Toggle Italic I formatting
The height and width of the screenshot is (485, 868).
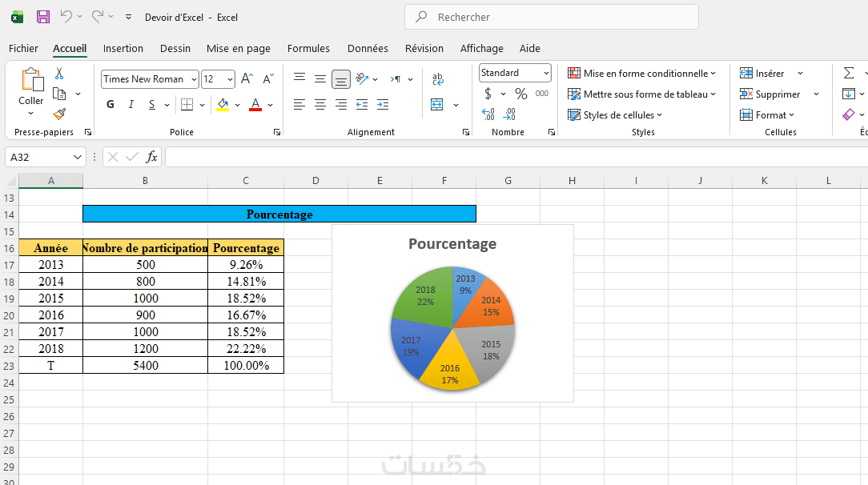(x=131, y=105)
